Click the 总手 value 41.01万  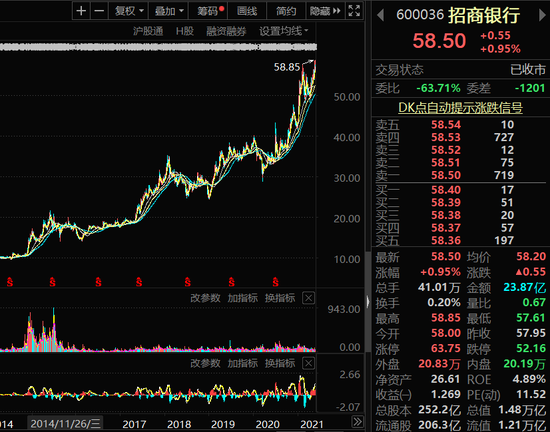pos(439,288)
